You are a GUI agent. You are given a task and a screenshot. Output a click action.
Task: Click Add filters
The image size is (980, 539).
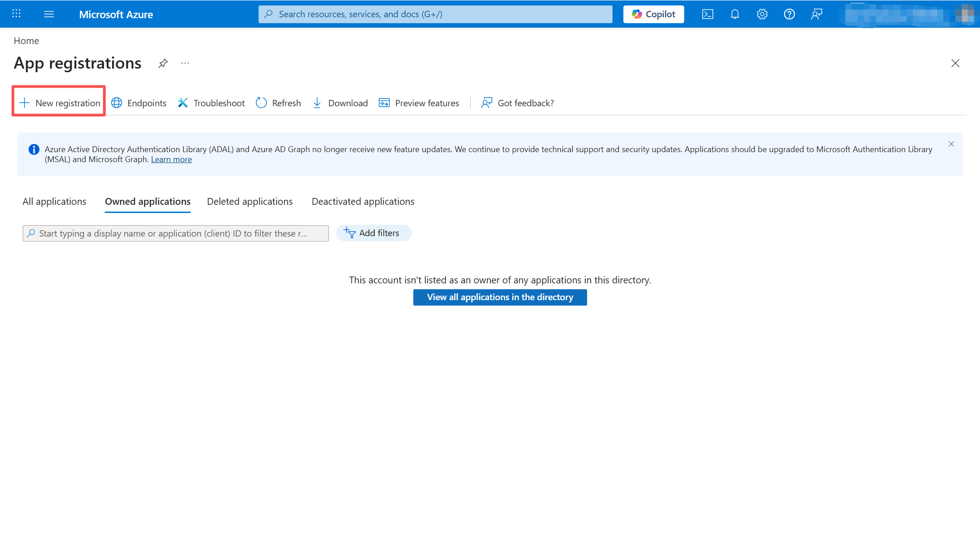(x=374, y=233)
